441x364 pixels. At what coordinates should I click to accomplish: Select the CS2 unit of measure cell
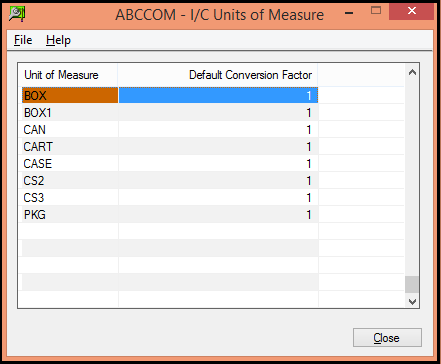(70, 180)
